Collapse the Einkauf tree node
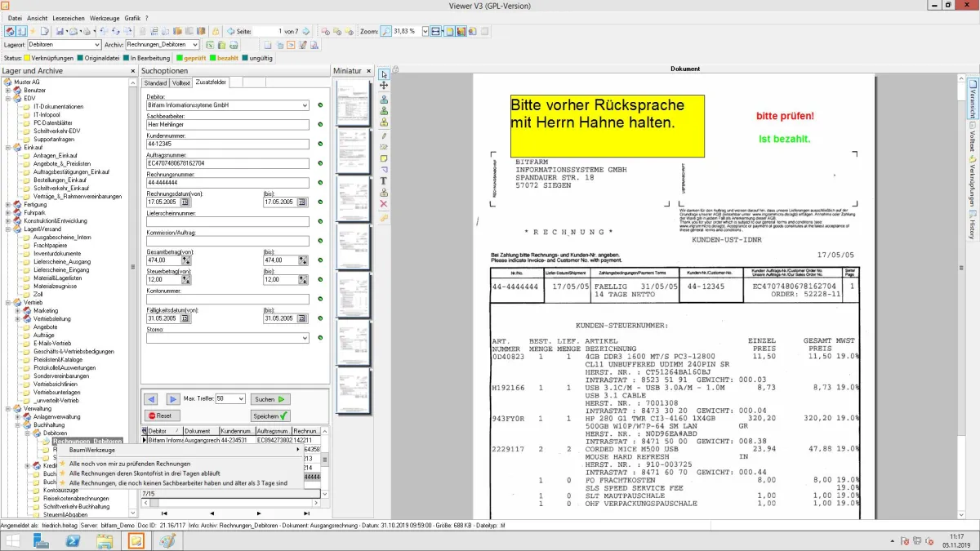The width and height of the screenshot is (980, 551). [8, 148]
